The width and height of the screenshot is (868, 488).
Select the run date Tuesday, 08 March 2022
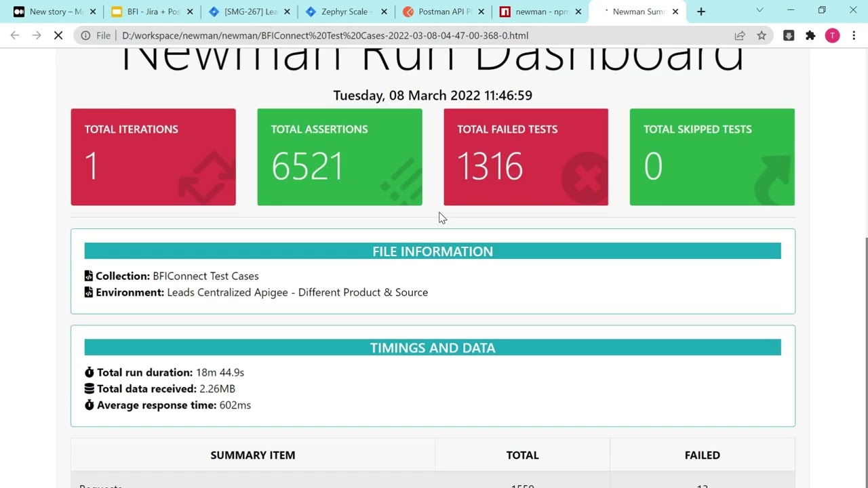433,96
